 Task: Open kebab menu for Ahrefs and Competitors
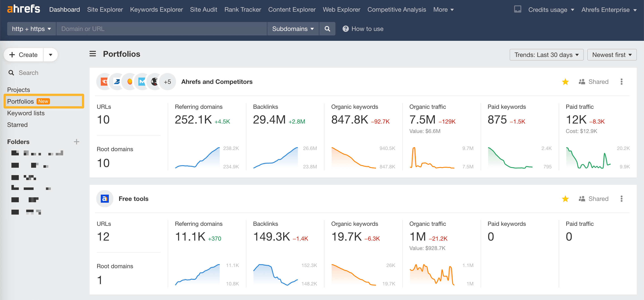621,82
